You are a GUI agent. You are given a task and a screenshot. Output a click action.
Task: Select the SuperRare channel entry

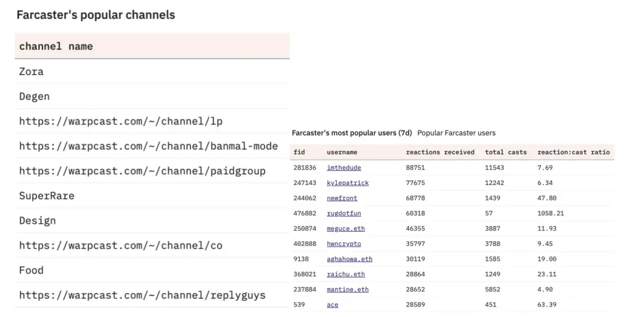tap(47, 196)
